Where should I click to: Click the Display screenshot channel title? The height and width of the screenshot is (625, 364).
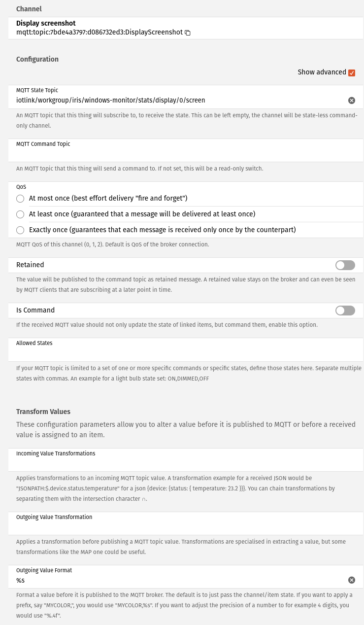pos(46,23)
